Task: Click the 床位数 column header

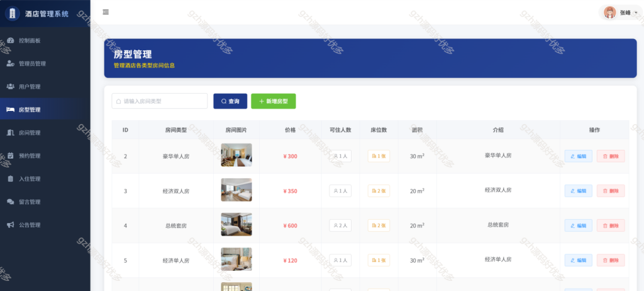Action: (379, 130)
